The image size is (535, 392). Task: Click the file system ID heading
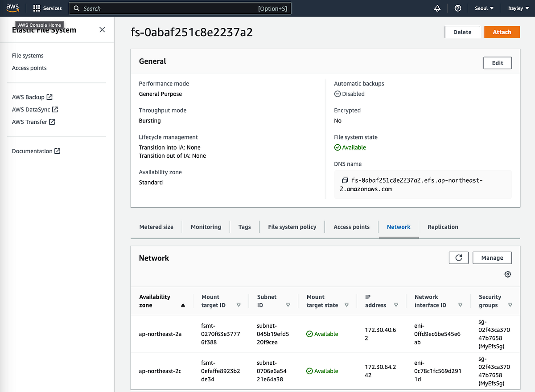192,33
